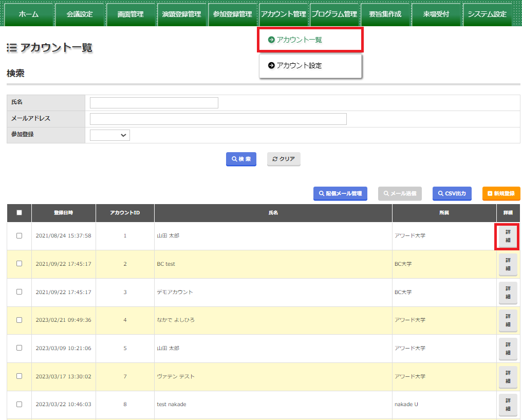Viewport: 522px width, 420px height.
Task: Open 配信メール管理 mail management
Action: pyautogui.click(x=340, y=194)
